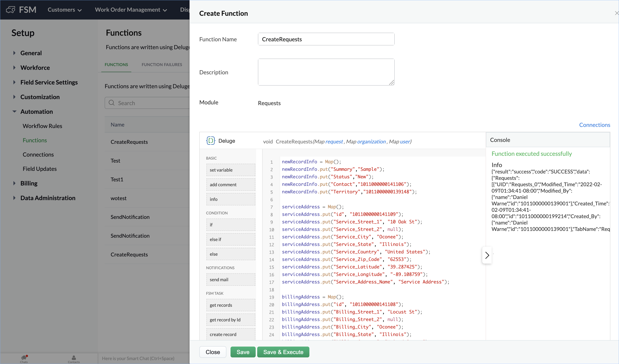The image size is (619, 364).
Task: Click the Function Name input field
Action: 326,39
